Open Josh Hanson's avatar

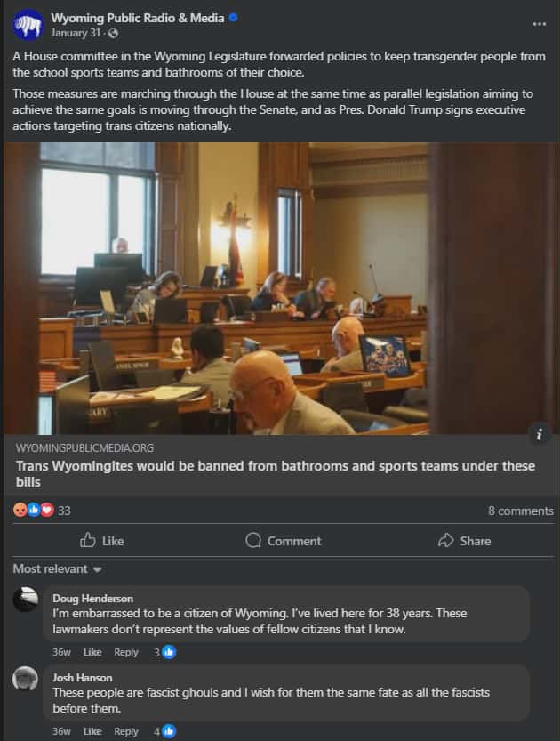25,678
